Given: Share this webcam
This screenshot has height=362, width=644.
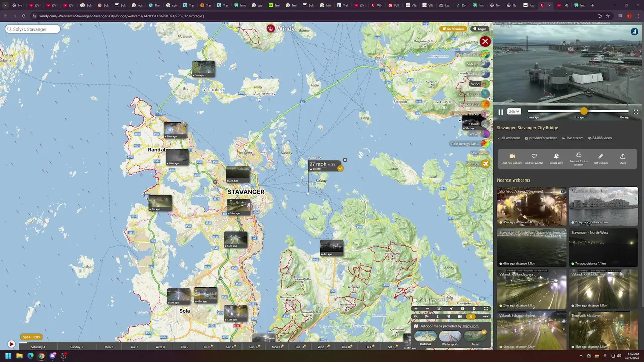Looking at the screenshot, I should [x=623, y=159].
